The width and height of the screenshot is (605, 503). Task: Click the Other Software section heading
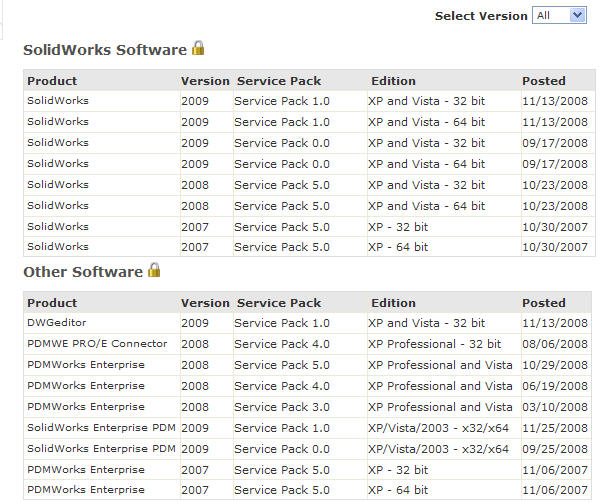click(x=83, y=272)
